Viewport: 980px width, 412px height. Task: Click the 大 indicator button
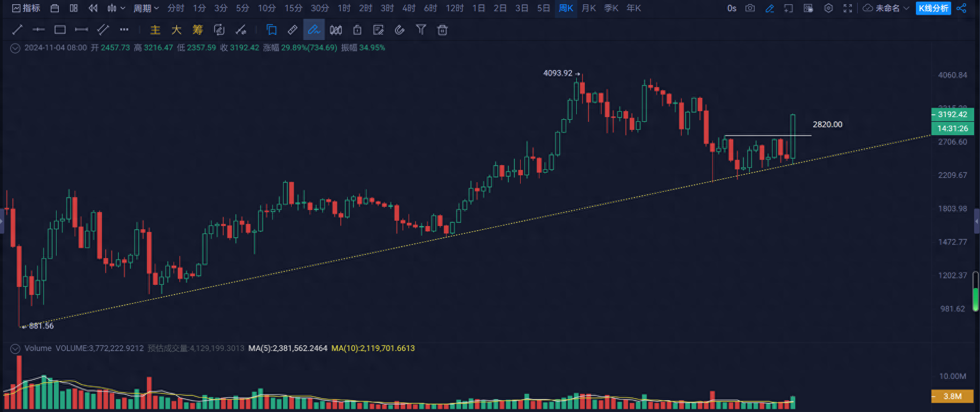click(176, 30)
